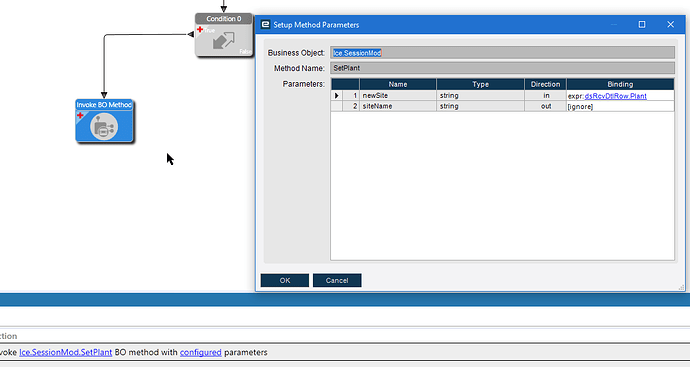
Task: Click the Business Object field Ice.SessionMod
Action: (502, 53)
